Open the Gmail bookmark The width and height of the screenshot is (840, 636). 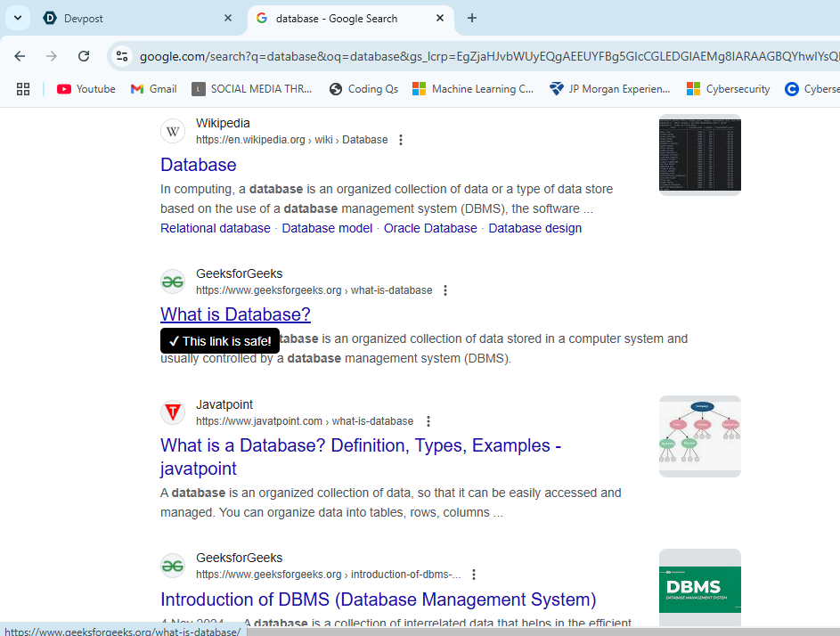point(154,89)
